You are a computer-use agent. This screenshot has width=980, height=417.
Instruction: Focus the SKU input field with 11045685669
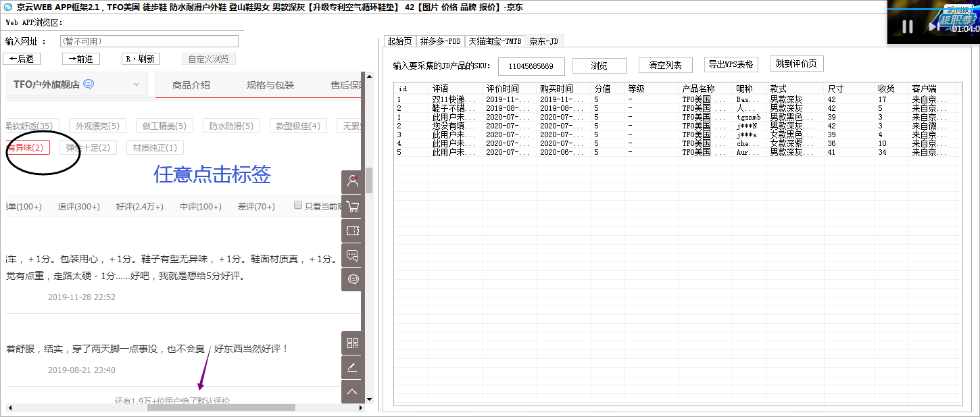tap(531, 66)
